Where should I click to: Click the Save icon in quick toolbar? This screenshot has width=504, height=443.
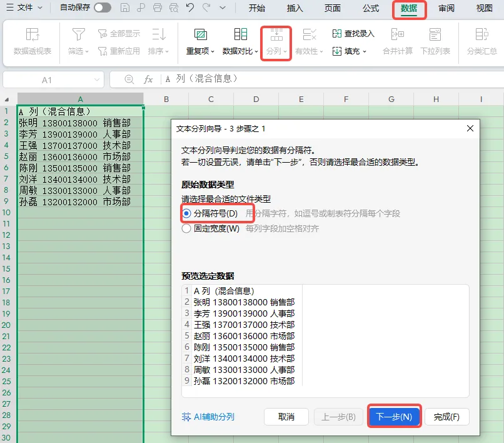pos(124,8)
